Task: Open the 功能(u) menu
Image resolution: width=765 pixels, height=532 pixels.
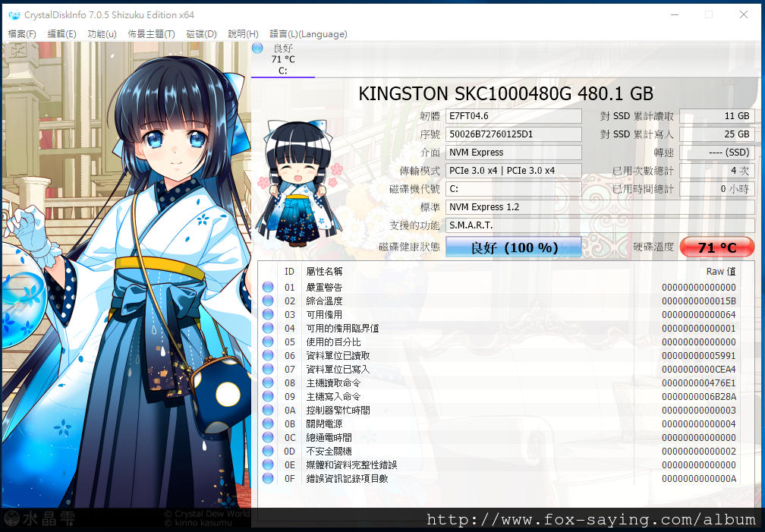Action: (x=102, y=34)
